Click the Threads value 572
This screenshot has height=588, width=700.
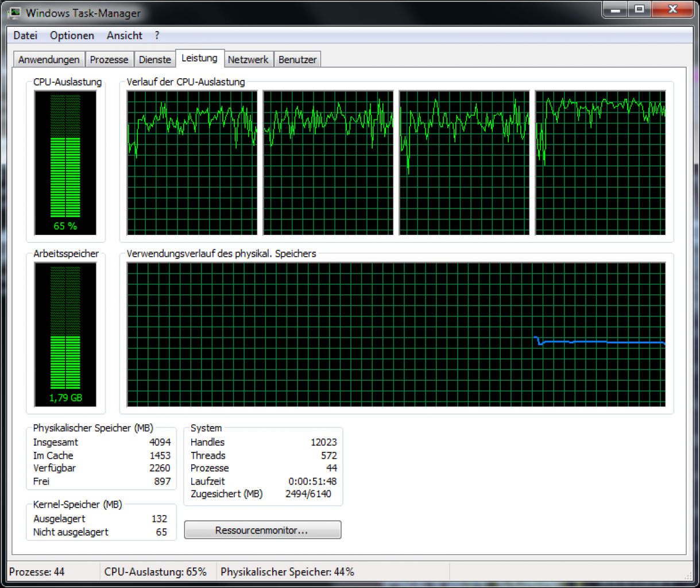tap(329, 455)
